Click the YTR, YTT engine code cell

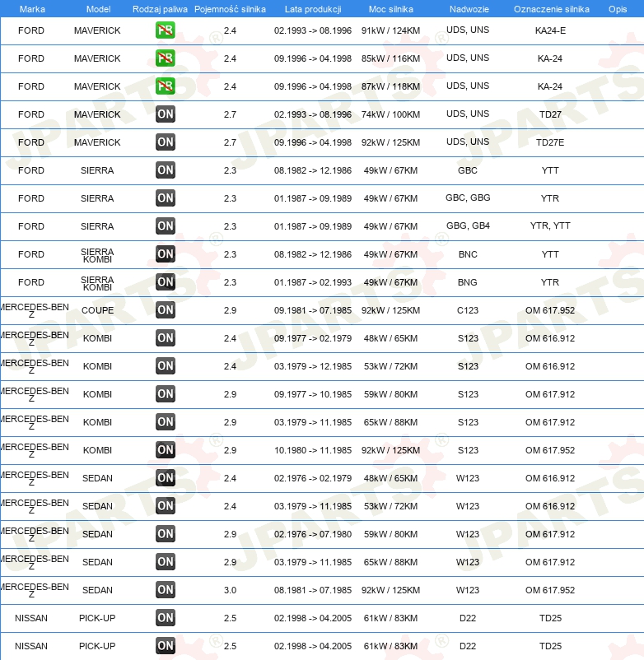(550, 225)
